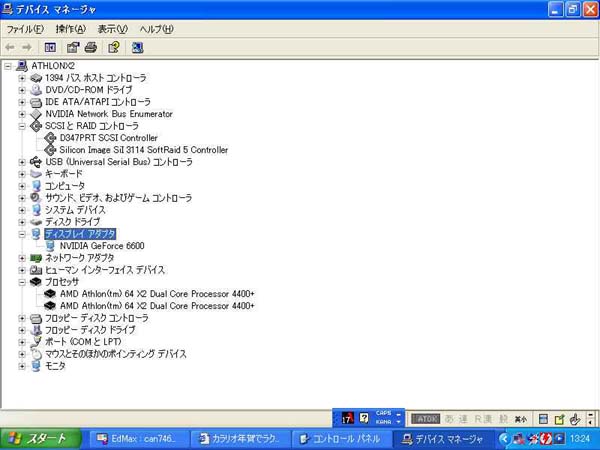Screen dimensions: 600x450
Task: Click the ATOK indicator on the language bar
Action: click(x=426, y=419)
